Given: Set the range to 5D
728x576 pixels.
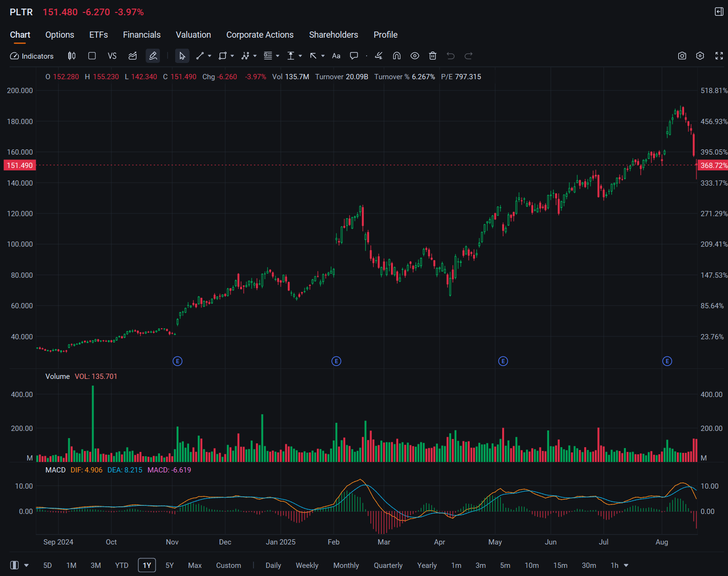Looking at the screenshot, I should pos(48,566).
